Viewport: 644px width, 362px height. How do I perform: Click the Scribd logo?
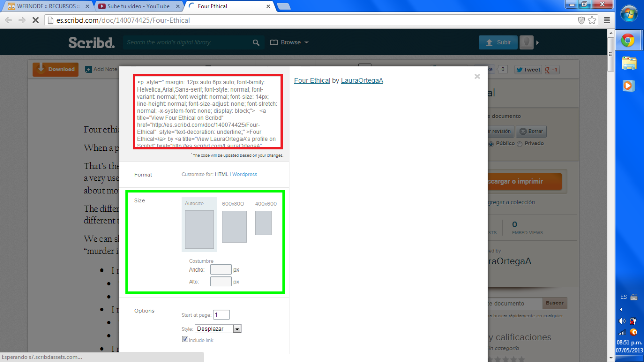pyautogui.click(x=92, y=43)
